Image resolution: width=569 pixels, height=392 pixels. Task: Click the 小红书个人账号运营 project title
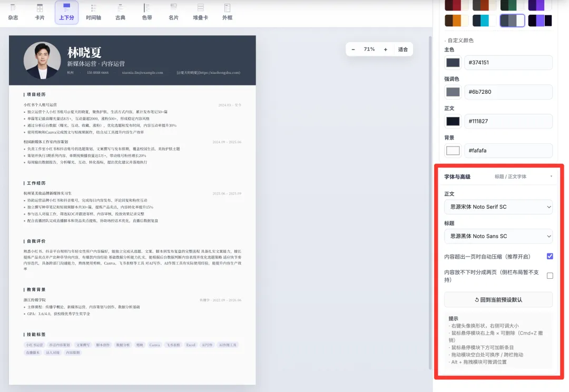(40, 105)
